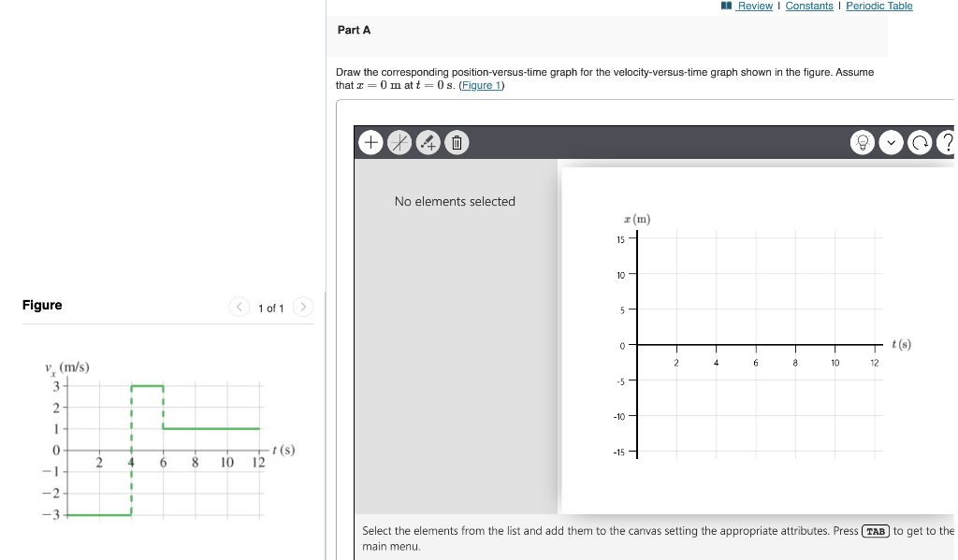
Task: Click the trash delete icon
Action: (x=457, y=143)
